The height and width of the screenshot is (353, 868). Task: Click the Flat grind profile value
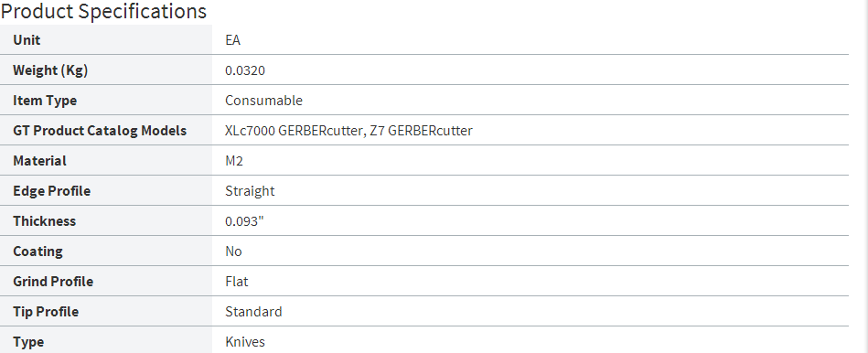point(236,281)
